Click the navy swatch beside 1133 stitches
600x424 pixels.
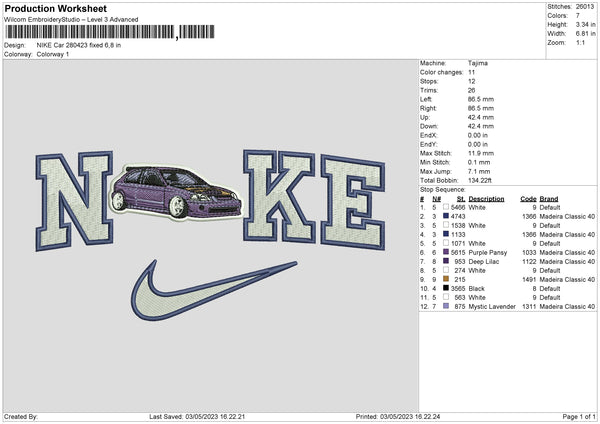pos(446,234)
